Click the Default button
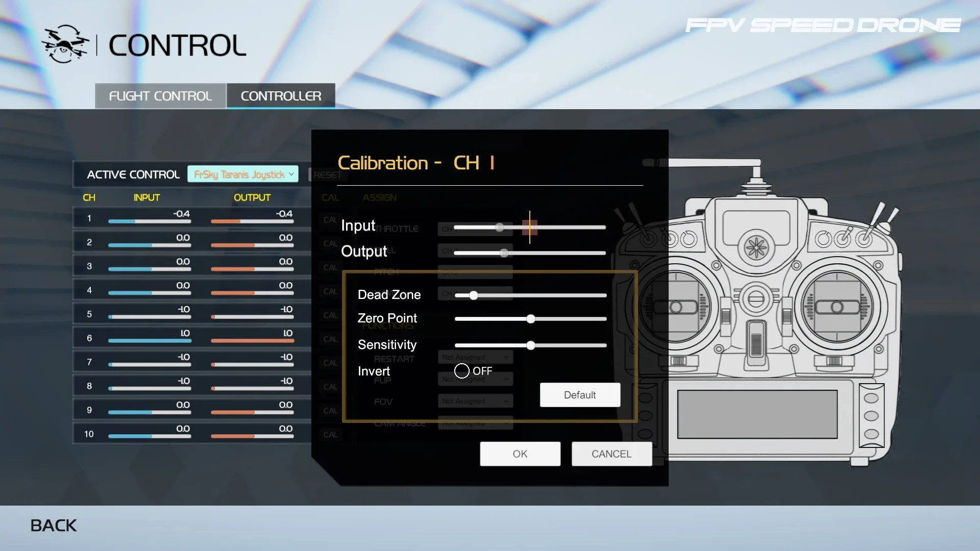Image resolution: width=980 pixels, height=551 pixels. coord(580,395)
